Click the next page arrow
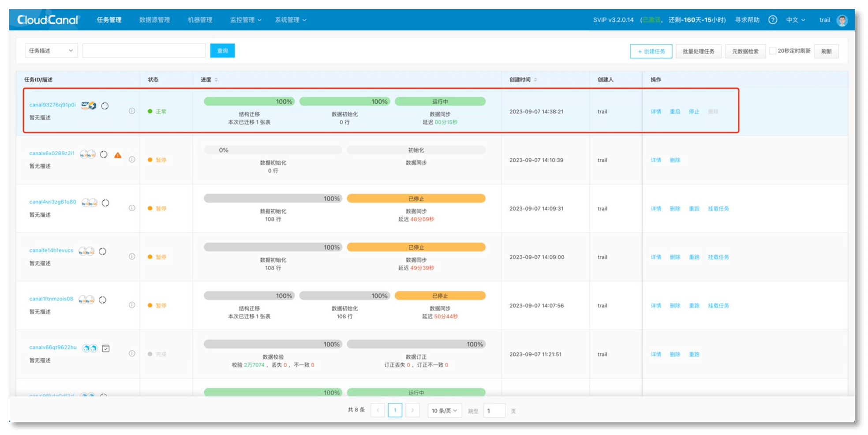 [x=412, y=410]
